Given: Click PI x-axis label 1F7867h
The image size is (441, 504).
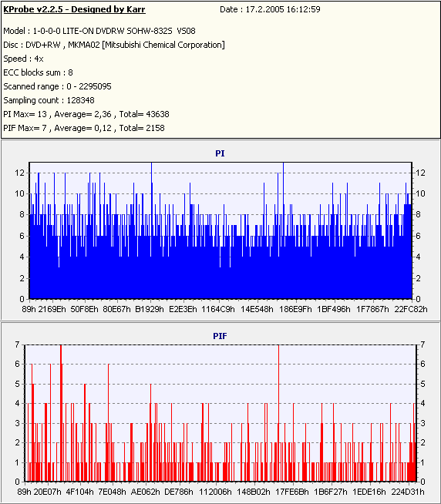Looking at the screenshot, I should pos(372,309).
